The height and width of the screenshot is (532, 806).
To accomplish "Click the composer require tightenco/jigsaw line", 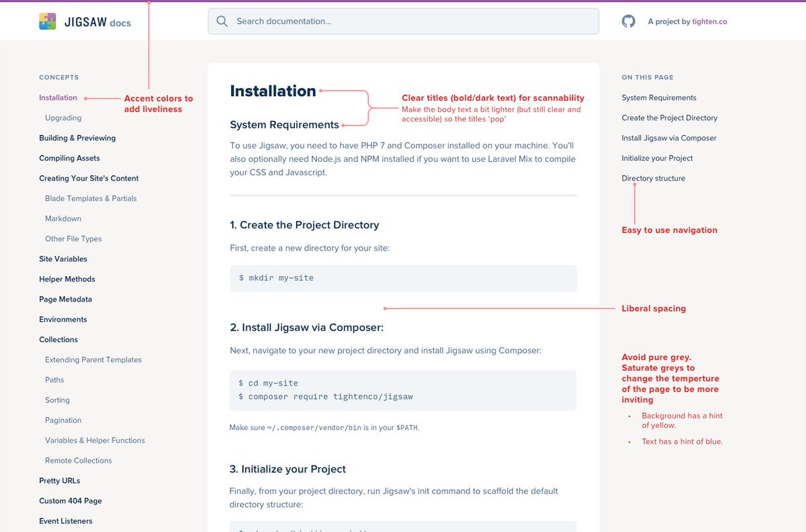I will click(x=326, y=397).
